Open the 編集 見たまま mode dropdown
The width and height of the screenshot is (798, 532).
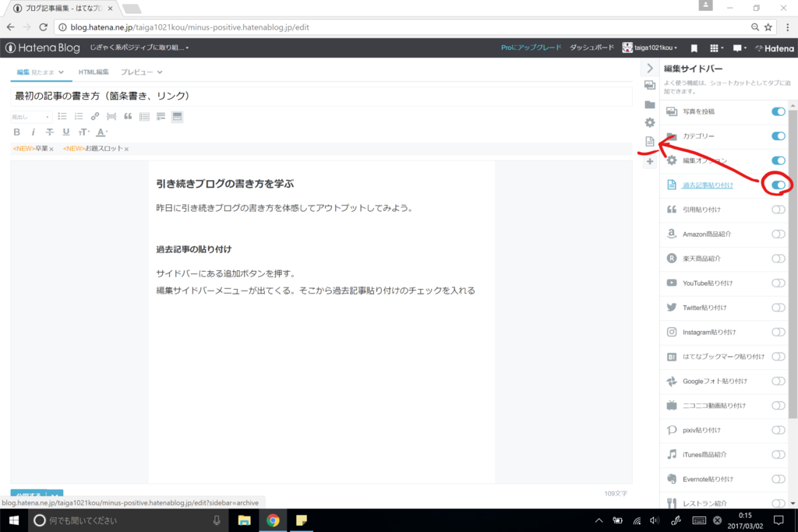[x=41, y=71]
